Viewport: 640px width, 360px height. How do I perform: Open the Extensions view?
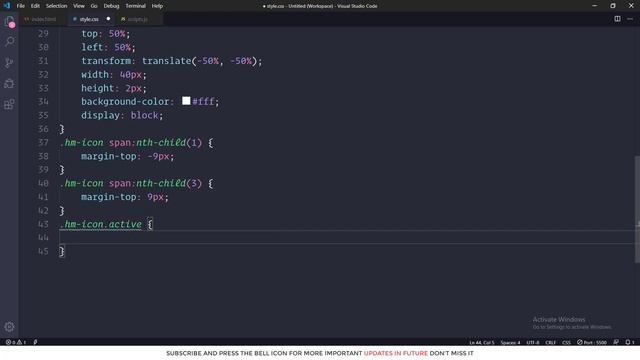(9, 104)
